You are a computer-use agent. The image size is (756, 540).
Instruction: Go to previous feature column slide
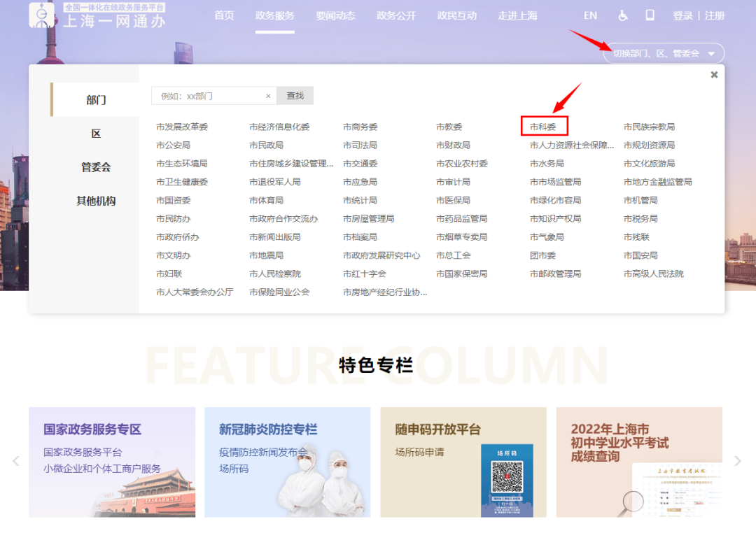coord(16,461)
